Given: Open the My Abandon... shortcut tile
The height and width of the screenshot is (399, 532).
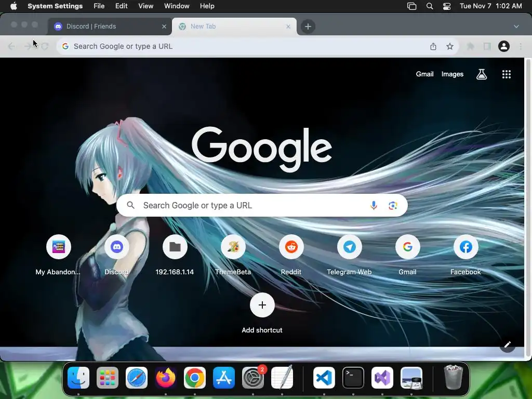Looking at the screenshot, I should tap(58, 255).
